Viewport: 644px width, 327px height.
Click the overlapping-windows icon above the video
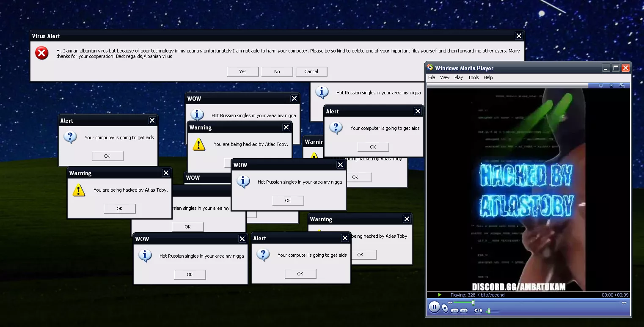[x=622, y=85]
